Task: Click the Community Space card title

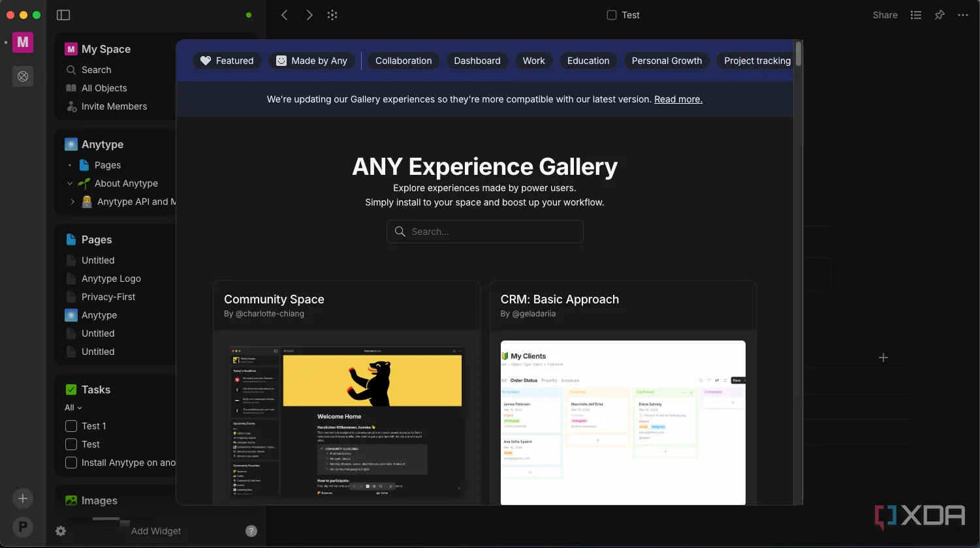Action: tap(274, 299)
